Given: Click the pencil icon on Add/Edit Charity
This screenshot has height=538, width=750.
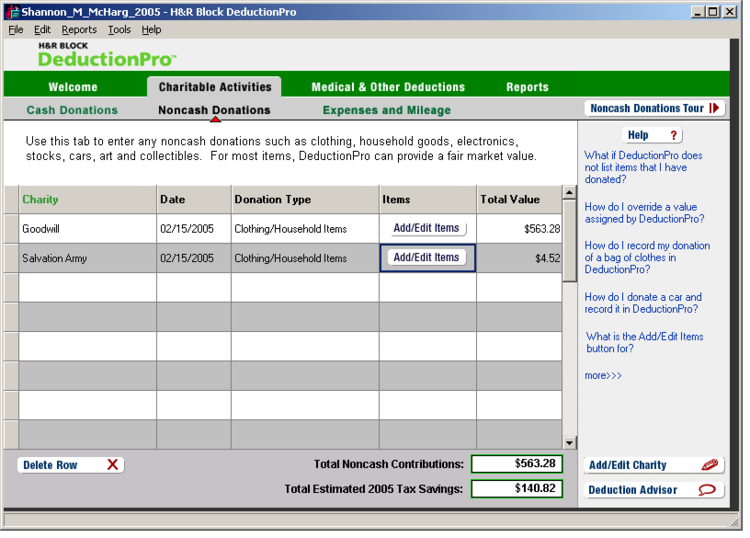Looking at the screenshot, I should (710, 464).
